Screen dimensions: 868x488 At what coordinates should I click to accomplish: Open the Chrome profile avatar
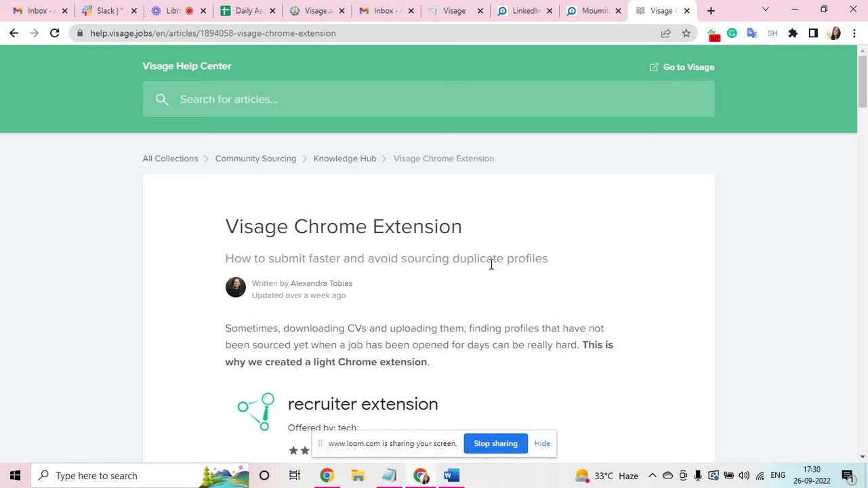point(834,33)
